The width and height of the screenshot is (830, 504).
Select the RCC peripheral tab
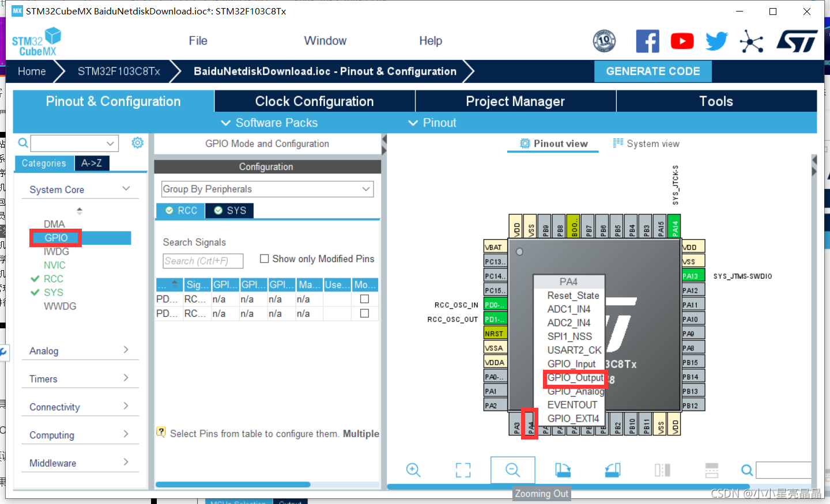(x=181, y=211)
